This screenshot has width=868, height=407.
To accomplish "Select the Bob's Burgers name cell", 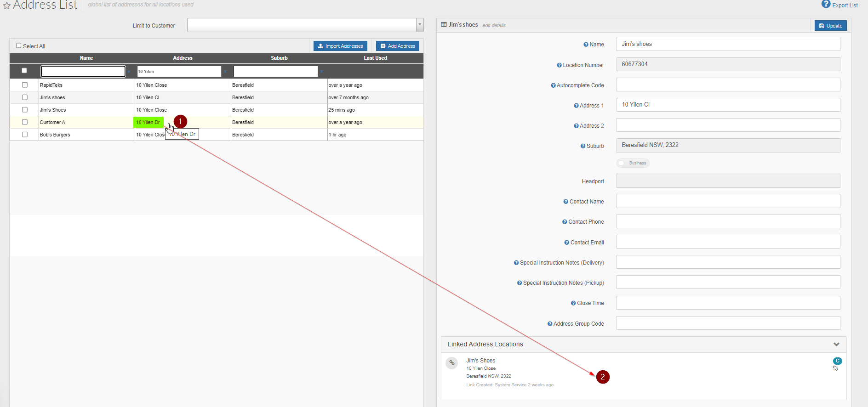I will 86,135.
